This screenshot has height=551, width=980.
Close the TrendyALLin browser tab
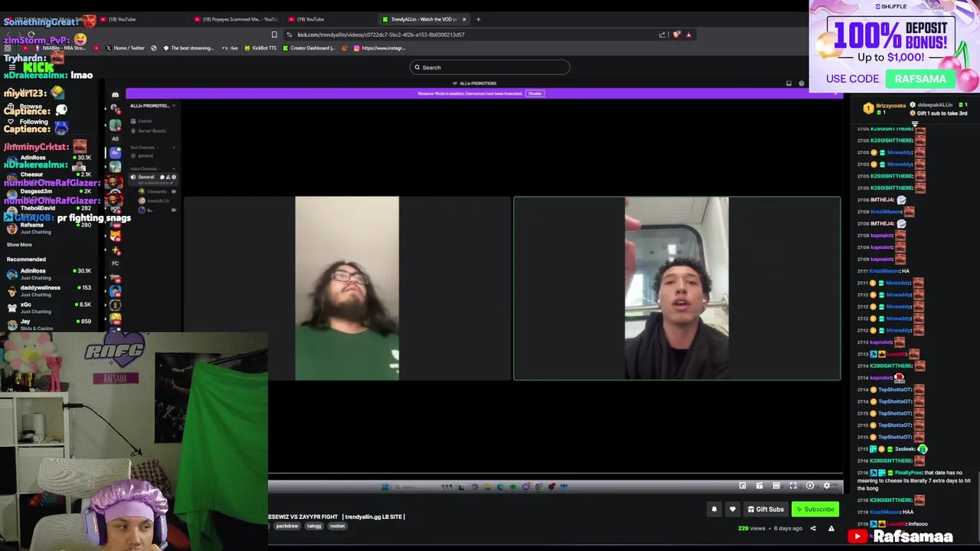tap(464, 19)
